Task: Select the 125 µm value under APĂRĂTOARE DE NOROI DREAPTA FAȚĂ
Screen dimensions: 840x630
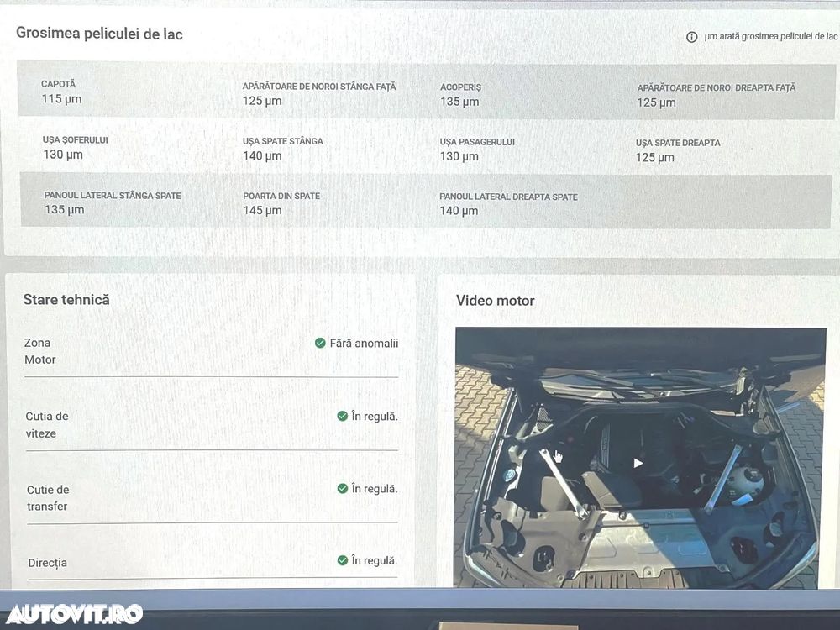Action: coord(656,102)
